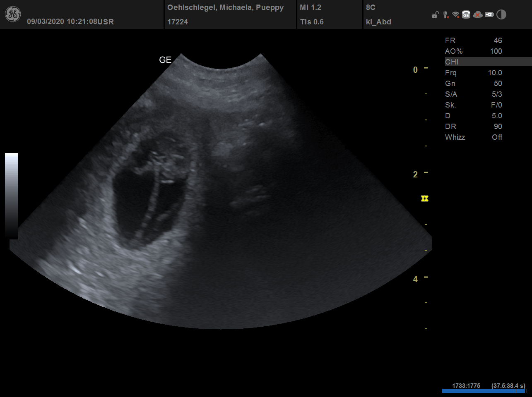Click the kl_Abd preset label
This screenshot has width=532, height=397.
coord(378,22)
